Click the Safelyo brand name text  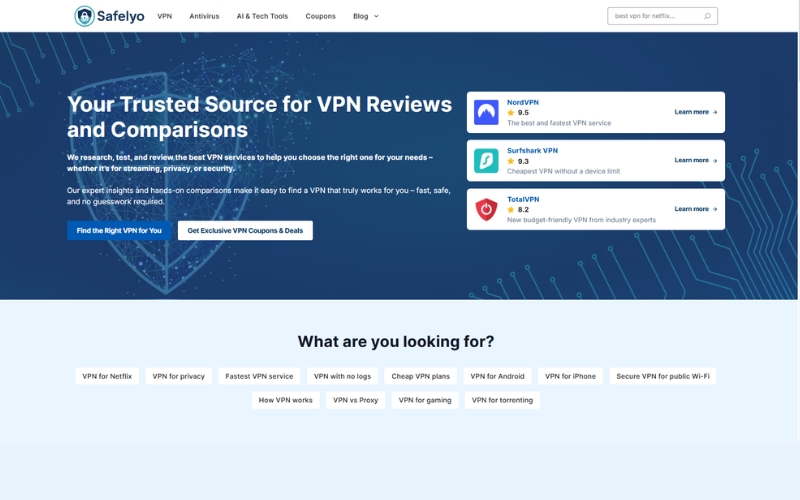(x=120, y=16)
